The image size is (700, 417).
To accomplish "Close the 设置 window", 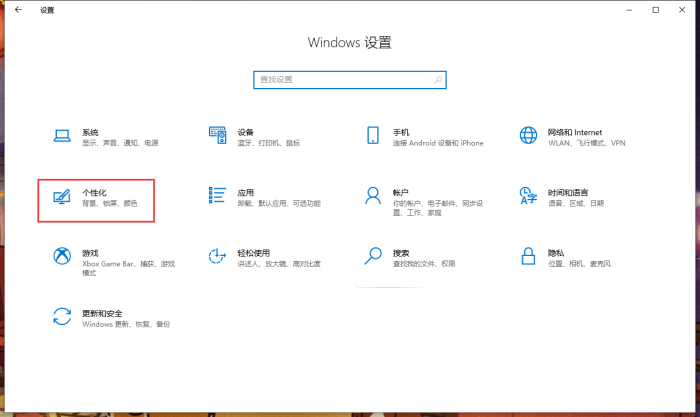I will click(x=684, y=10).
